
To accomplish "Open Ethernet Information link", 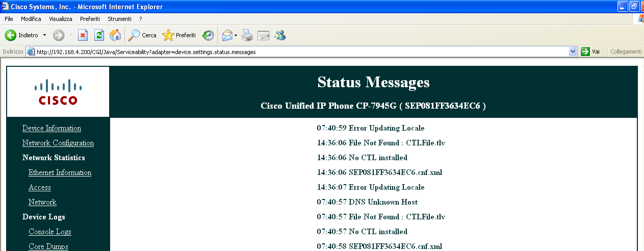I will coord(60,172).
